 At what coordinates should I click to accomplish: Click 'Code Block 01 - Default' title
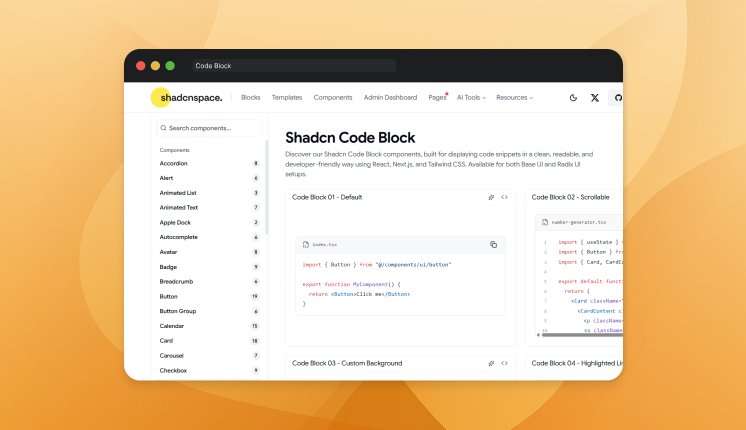tap(327, 197)
